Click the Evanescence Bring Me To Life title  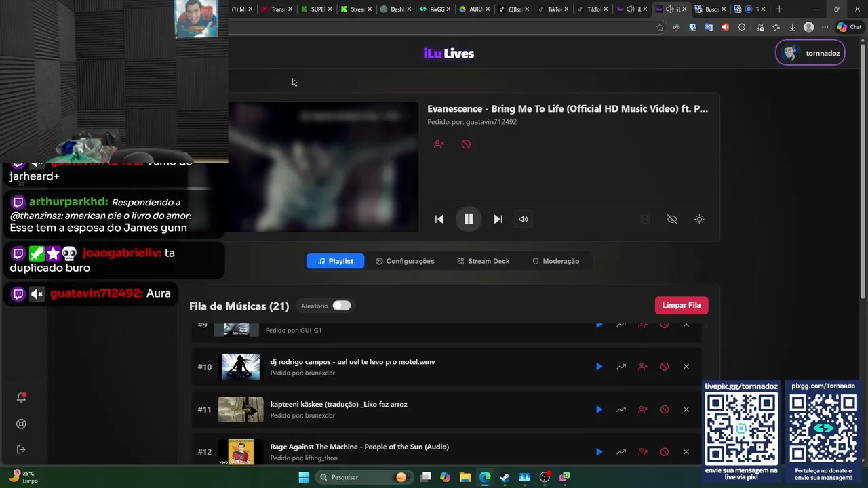point(568,108)
